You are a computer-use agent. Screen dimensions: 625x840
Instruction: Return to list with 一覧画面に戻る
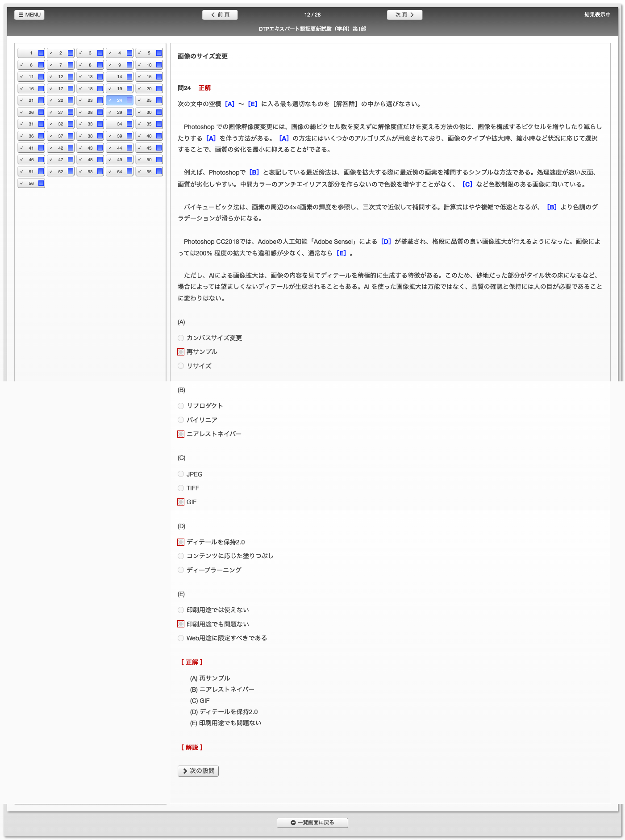tap(312, 823)
